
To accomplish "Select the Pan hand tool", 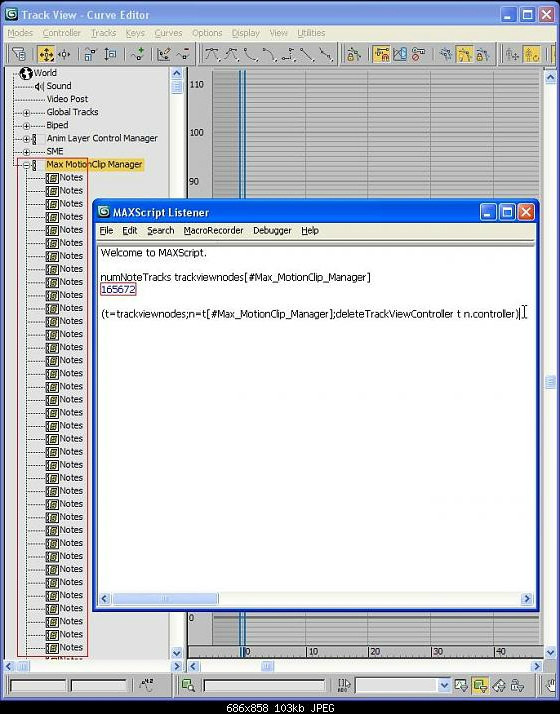I will click(551, 684).
